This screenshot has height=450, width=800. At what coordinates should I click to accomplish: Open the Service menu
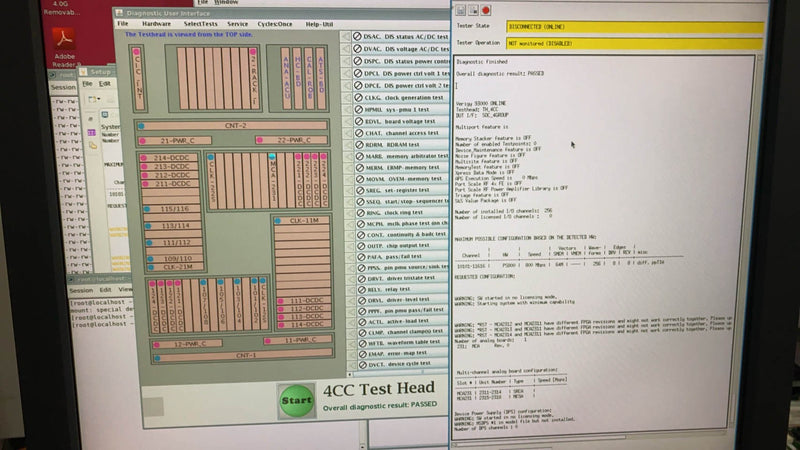point(237,23)
